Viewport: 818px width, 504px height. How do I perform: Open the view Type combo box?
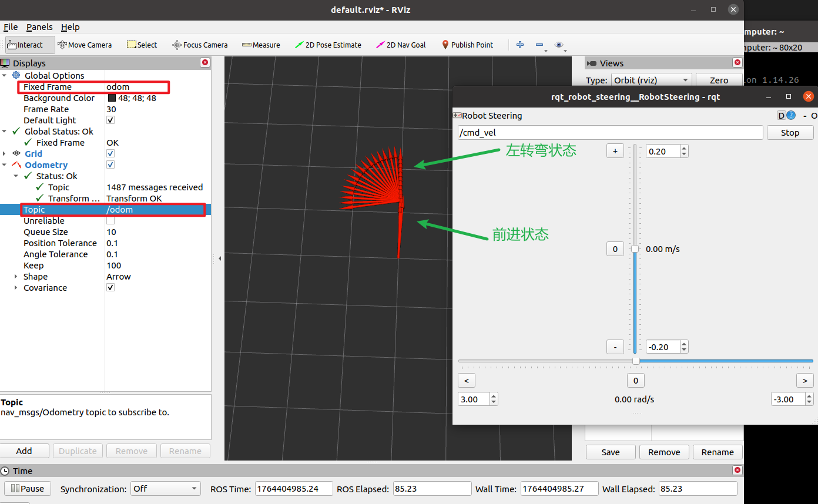click(x=651, y=80)
